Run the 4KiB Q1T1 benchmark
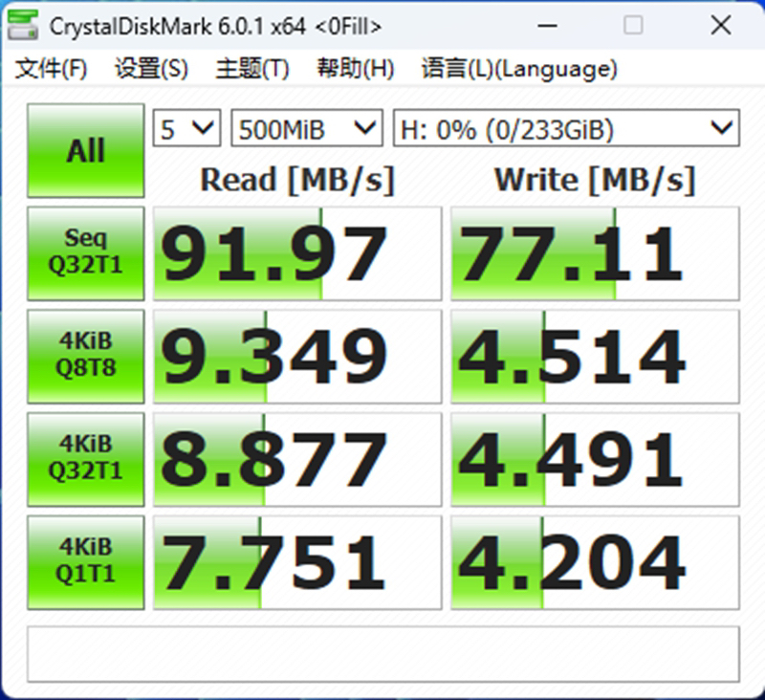 pos(86,562)
